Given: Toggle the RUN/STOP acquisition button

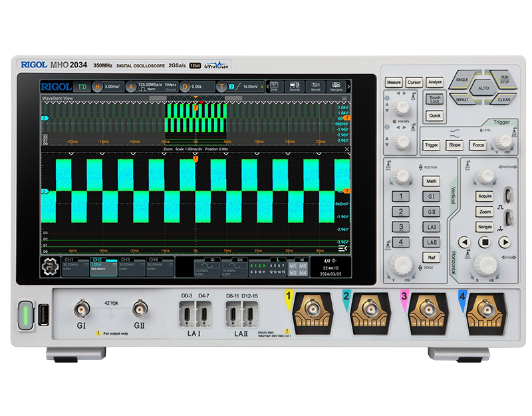Looking at the screenshot, I should [x=504, y=79].
